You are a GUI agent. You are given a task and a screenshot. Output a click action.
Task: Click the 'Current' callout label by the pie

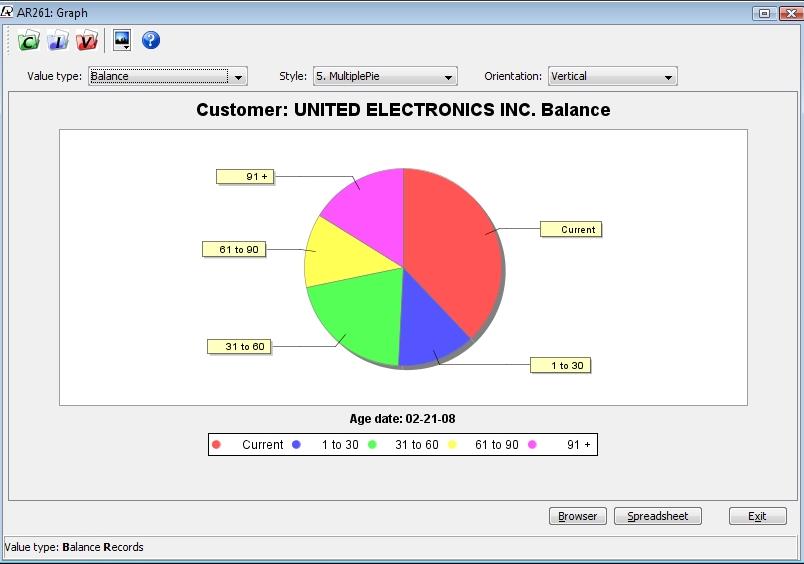[x=571, y=230]
